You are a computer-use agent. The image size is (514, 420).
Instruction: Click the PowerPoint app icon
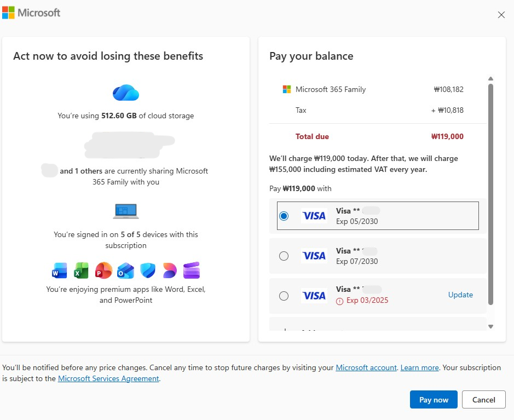tap(103, 271)
